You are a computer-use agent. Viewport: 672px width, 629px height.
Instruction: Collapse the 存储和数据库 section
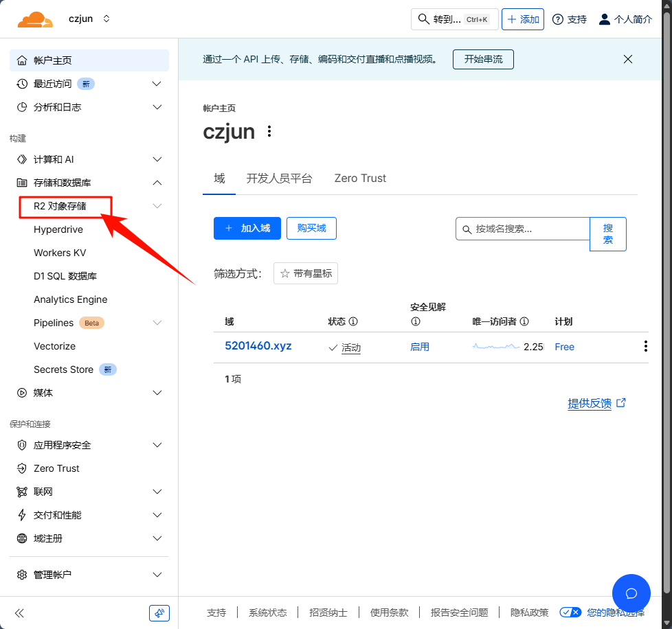pyautogui.click(x=157, y=183)
